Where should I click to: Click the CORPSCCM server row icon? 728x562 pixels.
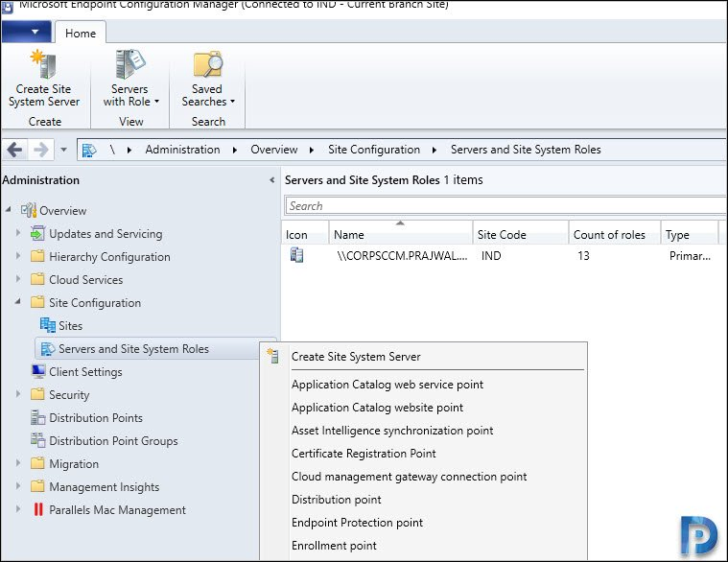pyautogui.click(x=296, y=255)
